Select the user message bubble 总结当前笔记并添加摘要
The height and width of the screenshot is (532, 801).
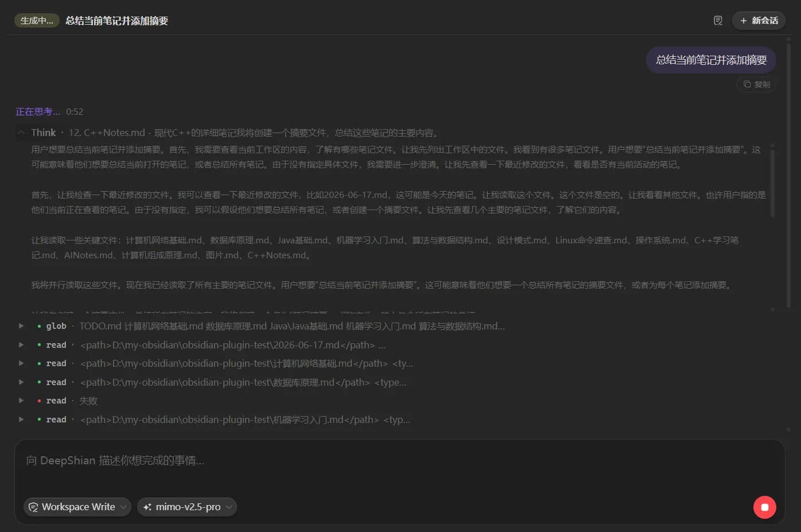pos(711,60)
